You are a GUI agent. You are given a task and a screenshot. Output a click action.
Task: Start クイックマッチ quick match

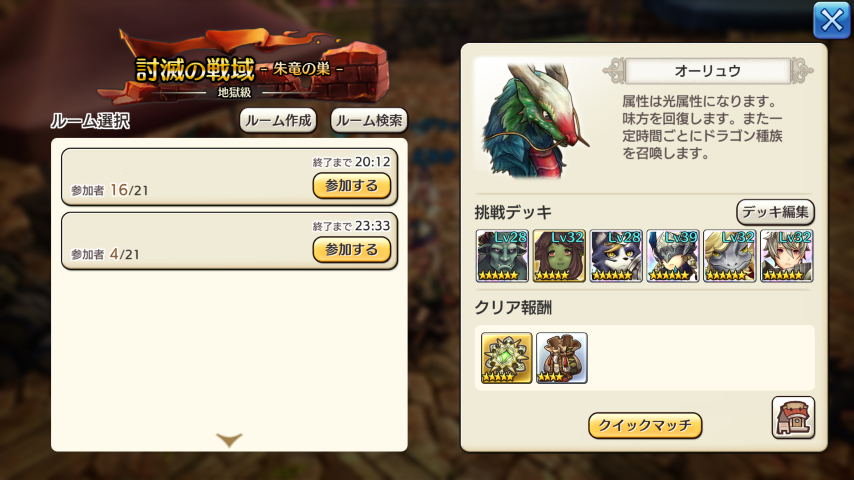tap(645, 425)
